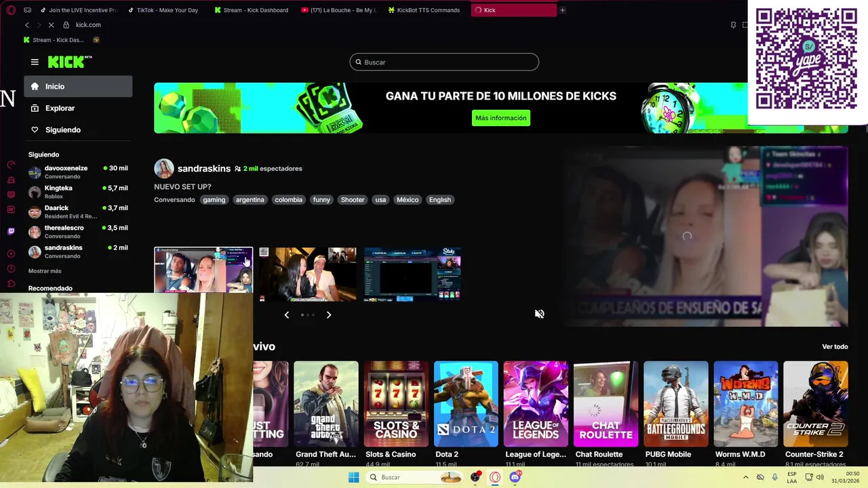Show hidden system tray icons
Image resolution: width=868 pixels, height=488 pixels.
point(746,477)
